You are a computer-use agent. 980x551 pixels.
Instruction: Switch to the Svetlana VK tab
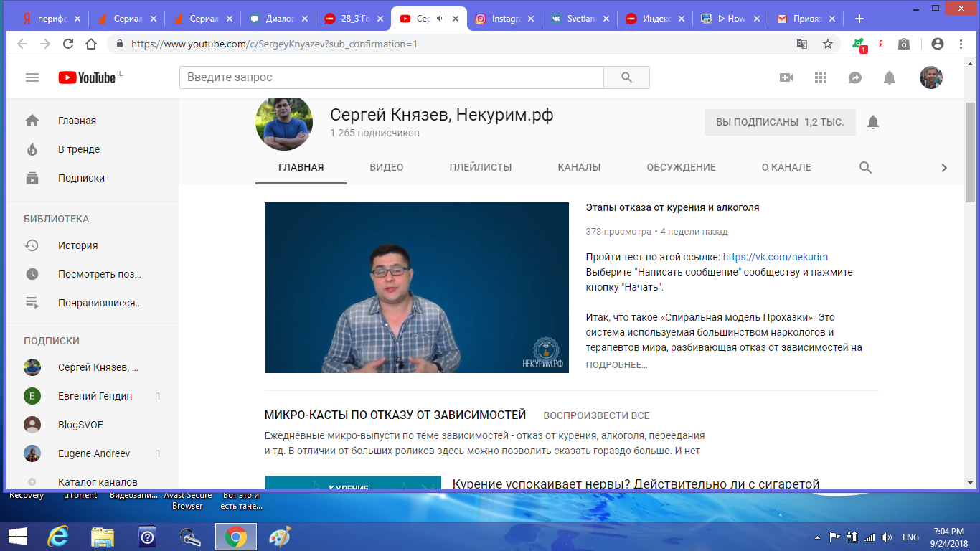(580, 19)
